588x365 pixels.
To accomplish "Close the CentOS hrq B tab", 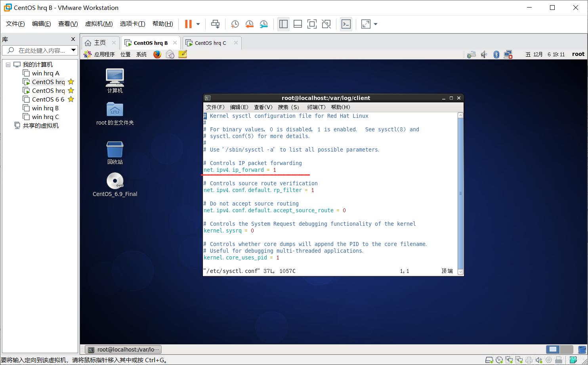I will coord(175,43).
